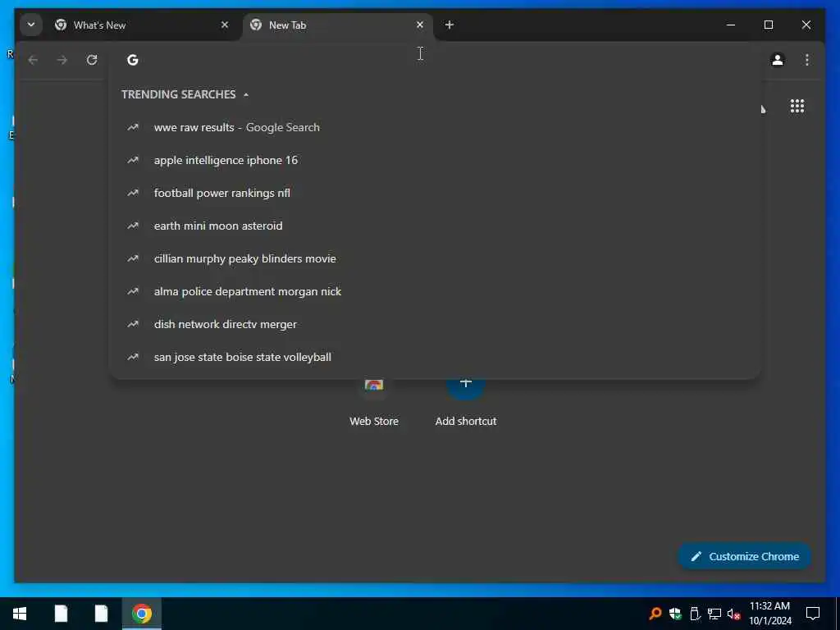The image size is (840, 630).
Task: Click the muted volume tray icon
Action: tap(734, 614)
